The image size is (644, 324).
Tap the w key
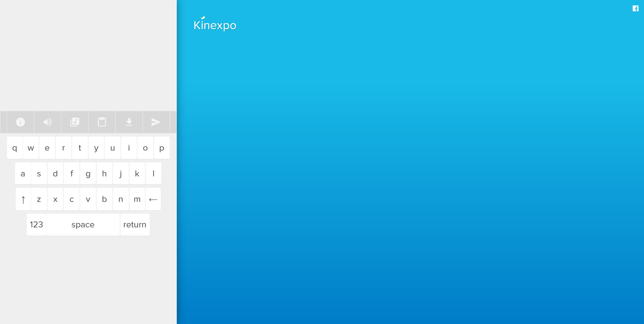(x=31, y=148)
